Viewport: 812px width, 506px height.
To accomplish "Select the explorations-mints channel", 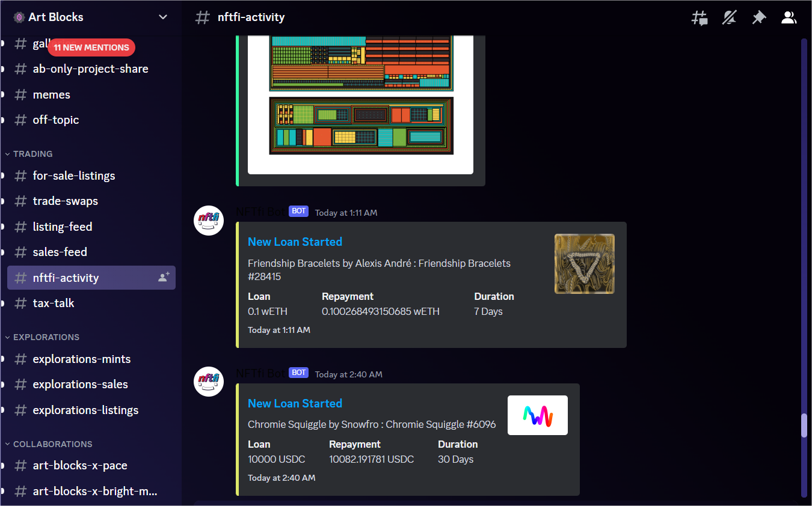I will (x=81, y=359).
